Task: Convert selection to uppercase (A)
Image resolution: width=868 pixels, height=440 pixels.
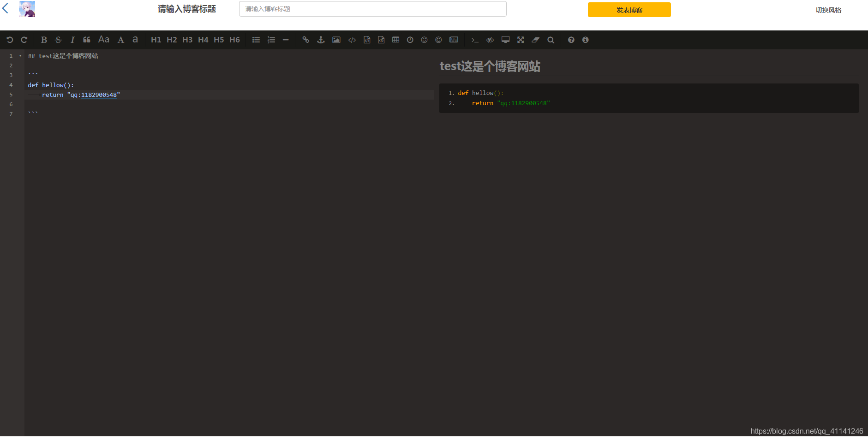Action: pyautogui.click(x=121, y=40)
